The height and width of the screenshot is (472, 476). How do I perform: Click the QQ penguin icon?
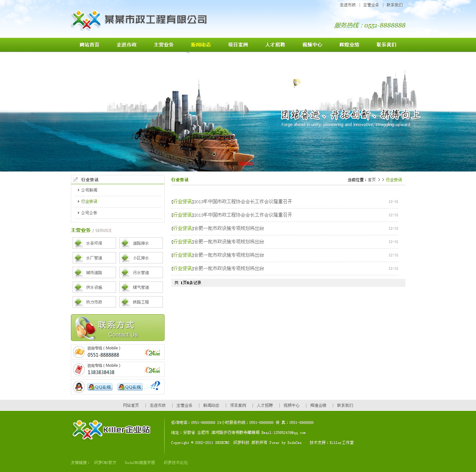[x=79, y=387]
